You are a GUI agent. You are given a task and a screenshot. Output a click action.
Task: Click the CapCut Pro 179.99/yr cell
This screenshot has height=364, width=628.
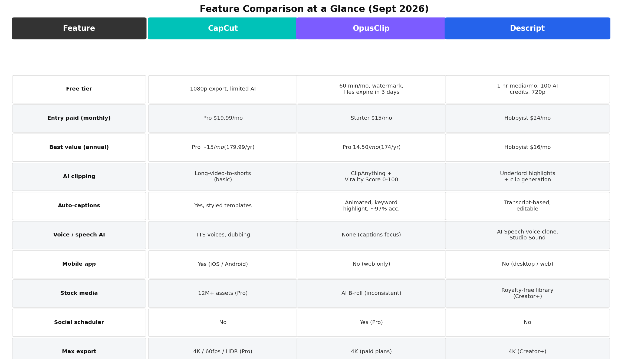click(223, 148)
